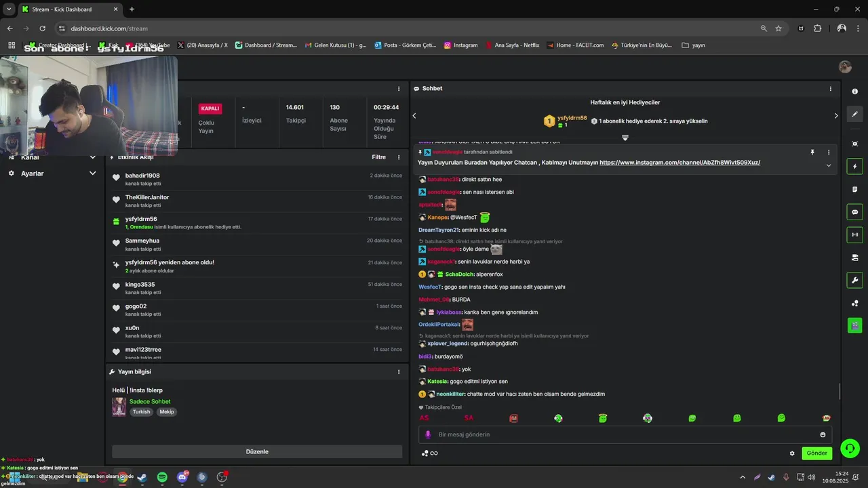Open a new browser tab
Screen dimensions: 868x488
132,9
